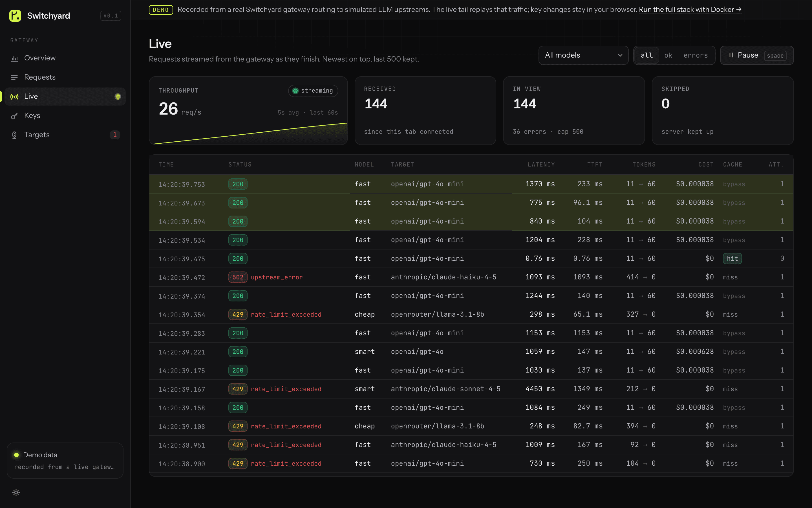Toggle theme with the sun icon

point(16,492)
